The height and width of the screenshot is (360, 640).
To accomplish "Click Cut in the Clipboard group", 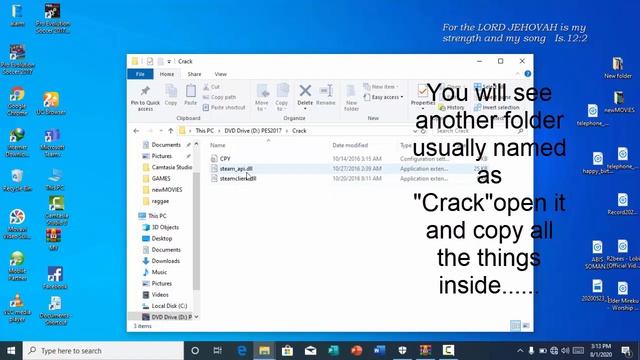I will (x=211, y=87).
